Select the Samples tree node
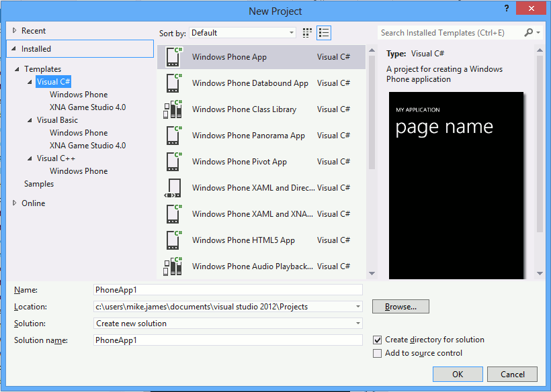The image size is (551, 392). 39,184
